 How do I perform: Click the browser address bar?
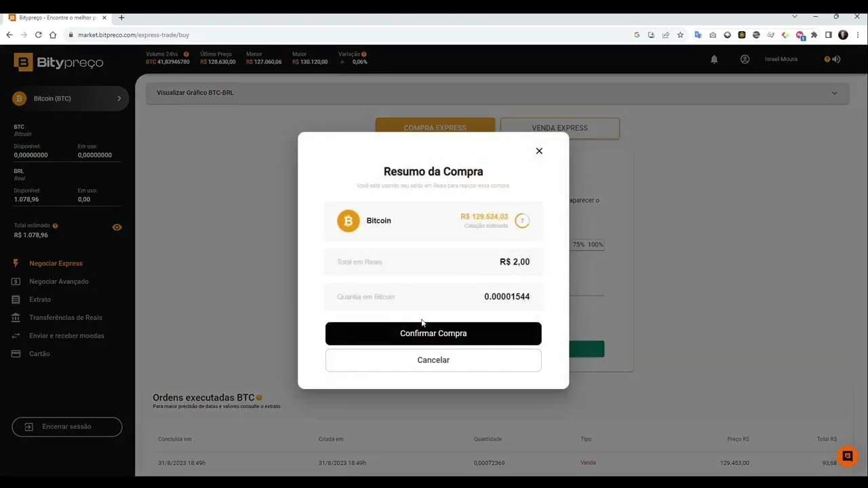click(353, 35)
